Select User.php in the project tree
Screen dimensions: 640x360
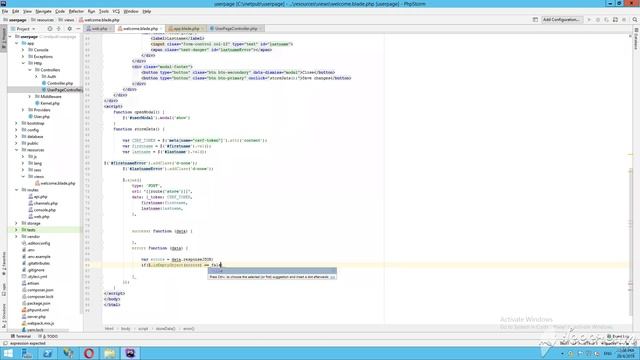39,117
